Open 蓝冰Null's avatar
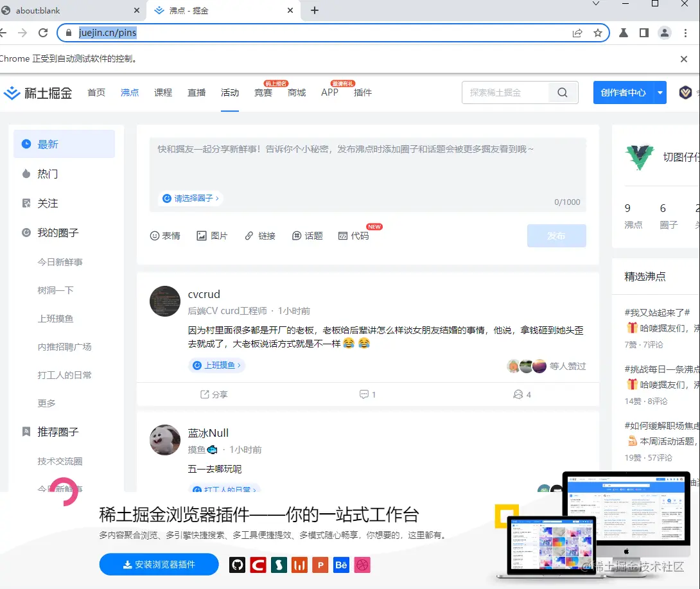 click(165, 440)
